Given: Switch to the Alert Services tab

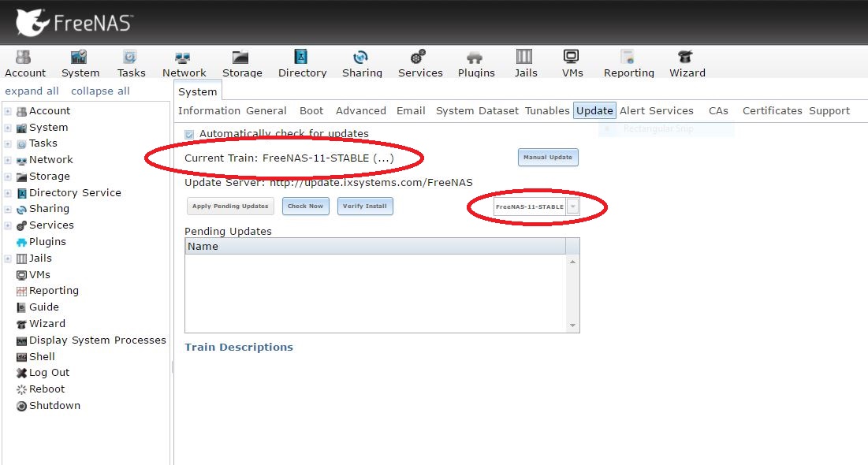Looking at the screenshot, I should click(657, 110).
